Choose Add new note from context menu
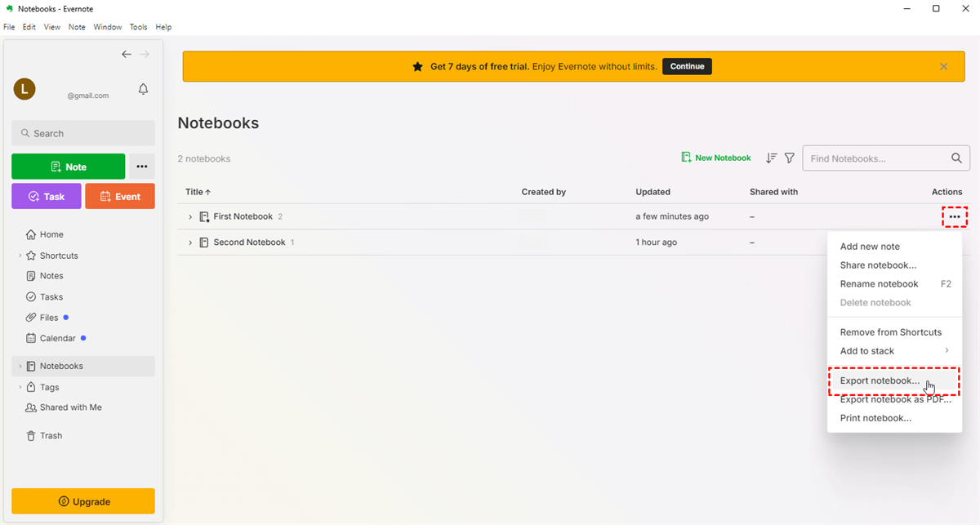This screenshot has height=525, width=980. click(x=894, y=247)
